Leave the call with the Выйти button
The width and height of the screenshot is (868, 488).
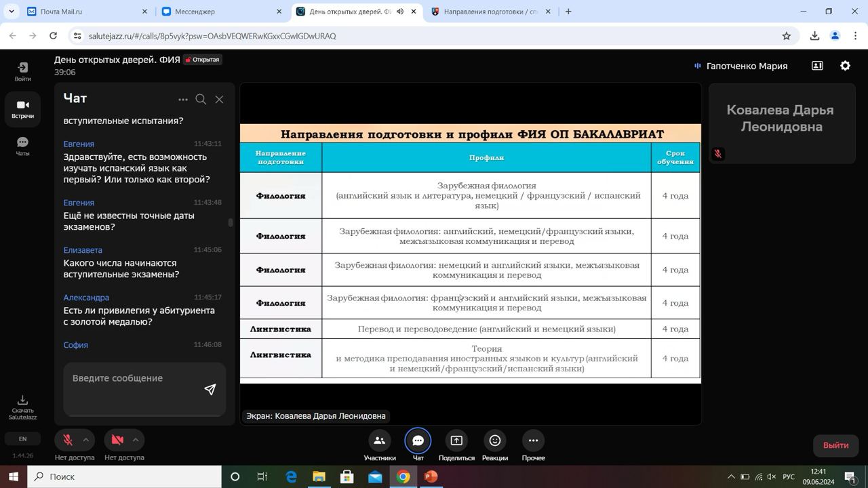[835, 445]
